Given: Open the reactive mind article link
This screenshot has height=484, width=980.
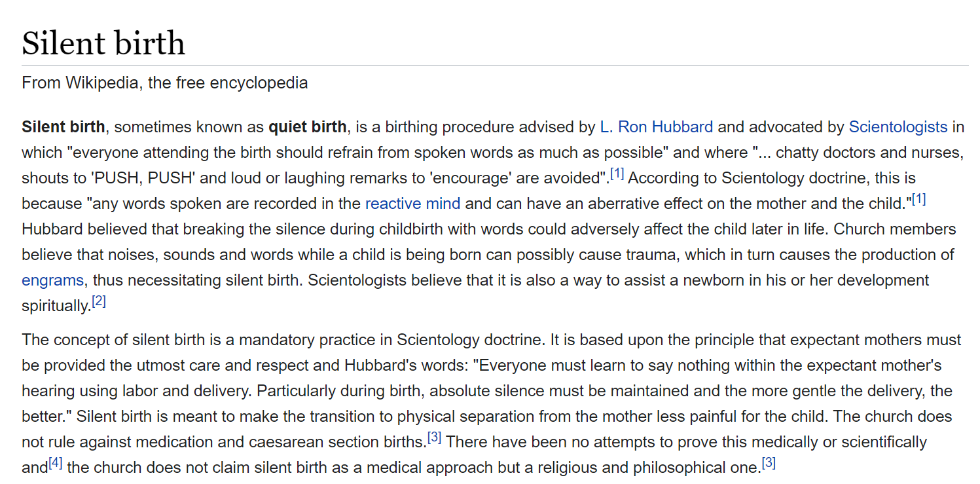Looking at the screenshot, I should coord(412,203).
